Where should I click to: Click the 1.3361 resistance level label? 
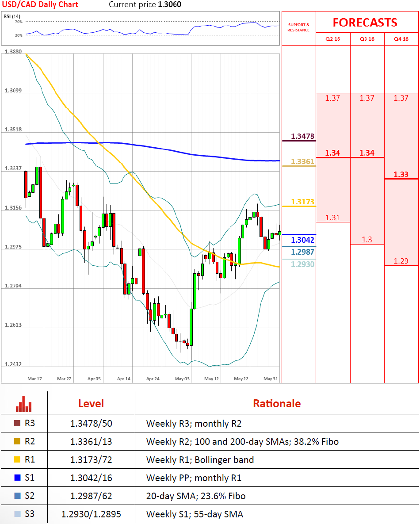click(x=302, y=162)
